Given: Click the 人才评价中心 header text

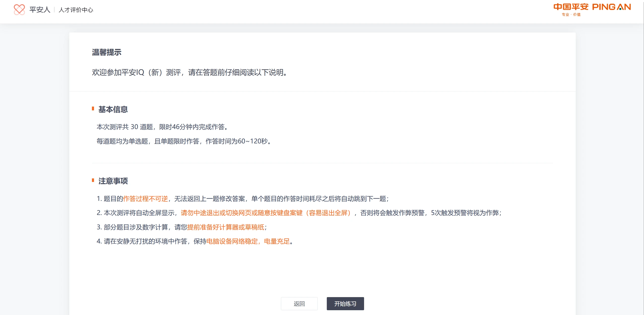Looking at the screenshot, I should point(76,10).
